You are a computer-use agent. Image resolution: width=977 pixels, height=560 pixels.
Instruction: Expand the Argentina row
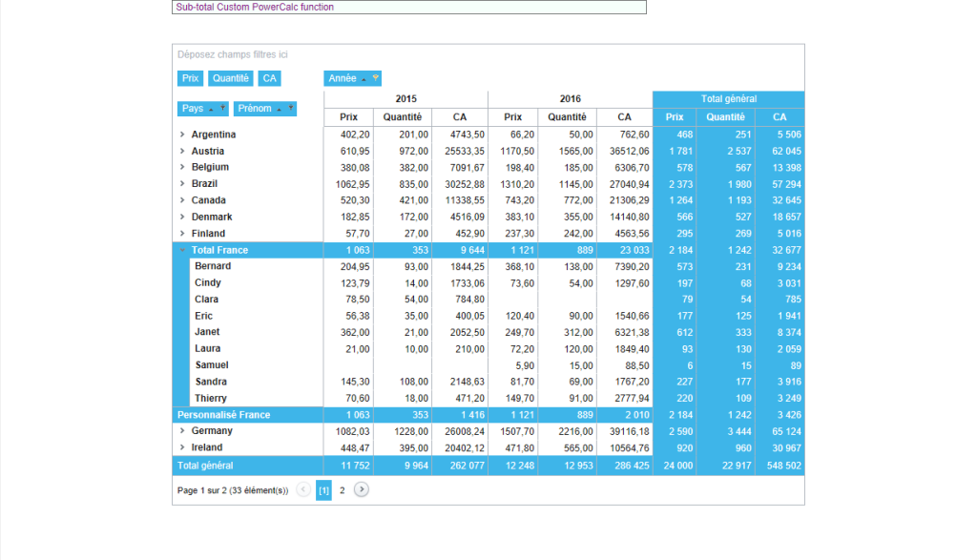pos(182,134)
